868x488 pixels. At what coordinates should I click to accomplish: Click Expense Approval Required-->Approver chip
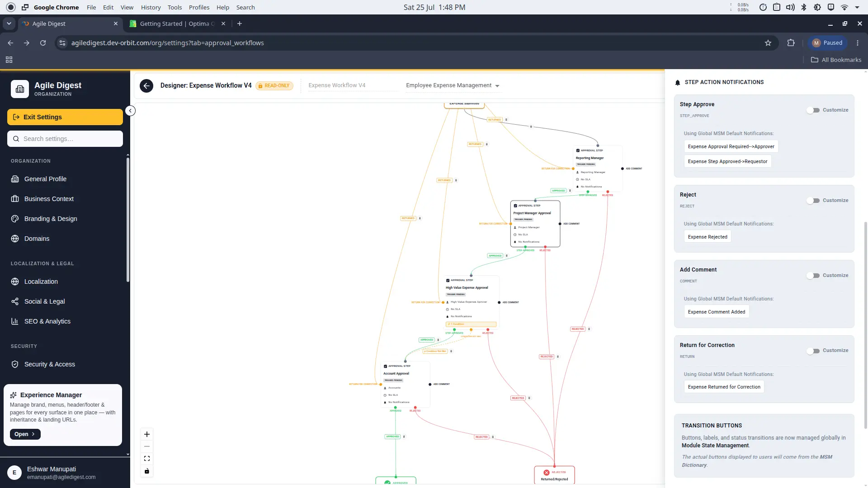731,146
